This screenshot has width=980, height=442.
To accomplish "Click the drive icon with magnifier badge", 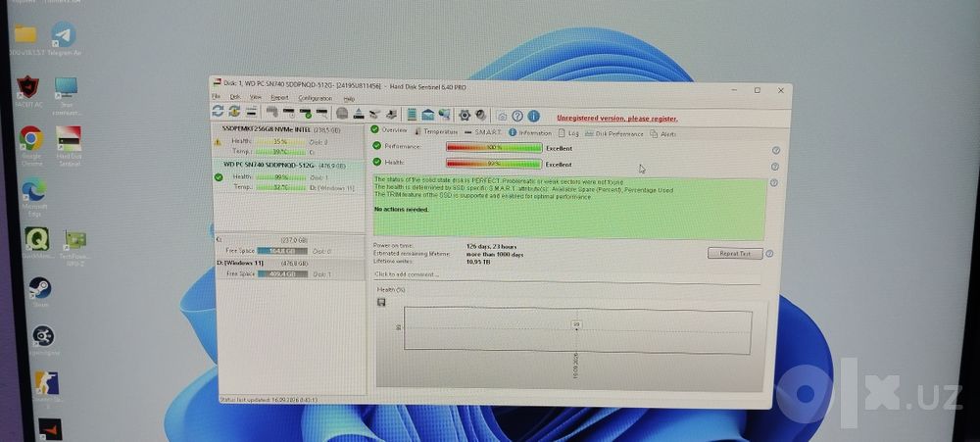I will pyautogui.click(x=321, y=113).
